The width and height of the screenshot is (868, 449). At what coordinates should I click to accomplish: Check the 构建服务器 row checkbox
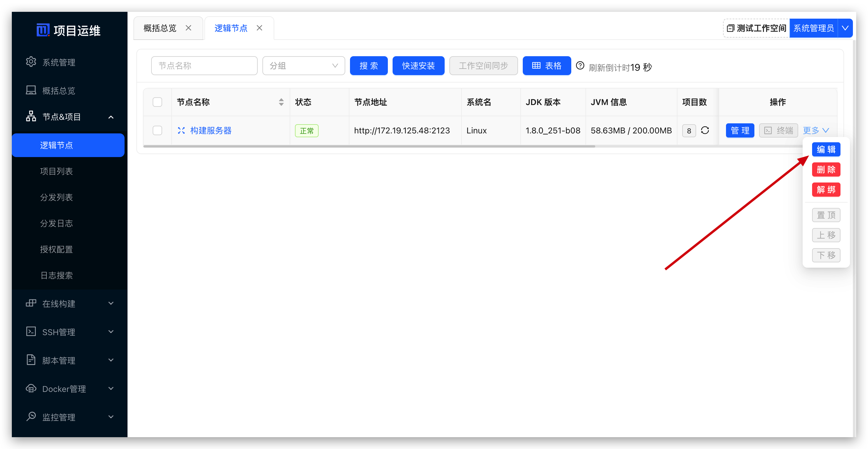[157, 130]
